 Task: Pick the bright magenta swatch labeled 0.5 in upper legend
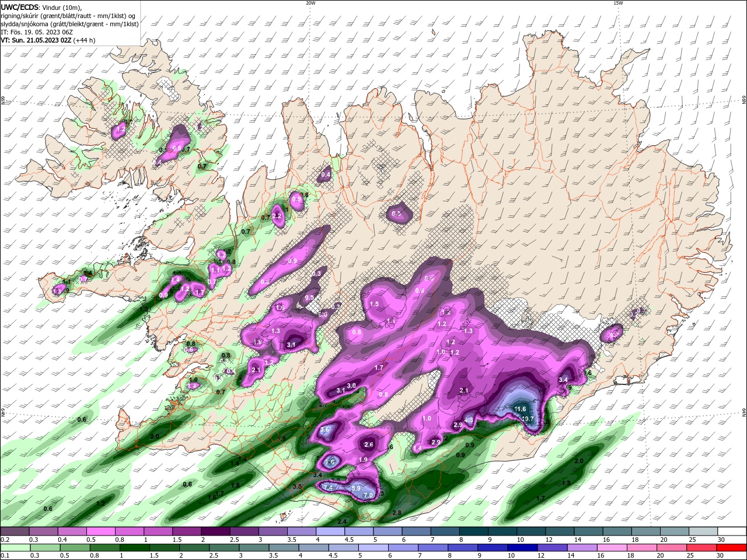[100, 531]
